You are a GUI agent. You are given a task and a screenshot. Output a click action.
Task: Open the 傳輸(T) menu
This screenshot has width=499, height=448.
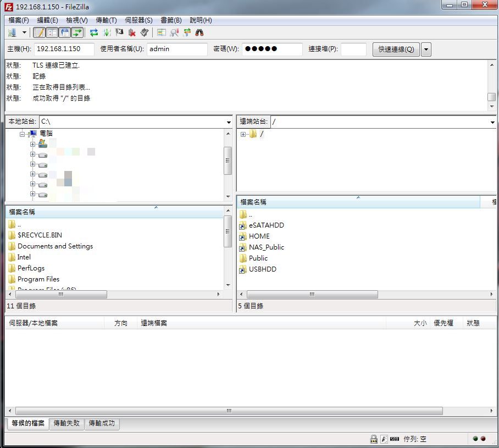[106, 20]
